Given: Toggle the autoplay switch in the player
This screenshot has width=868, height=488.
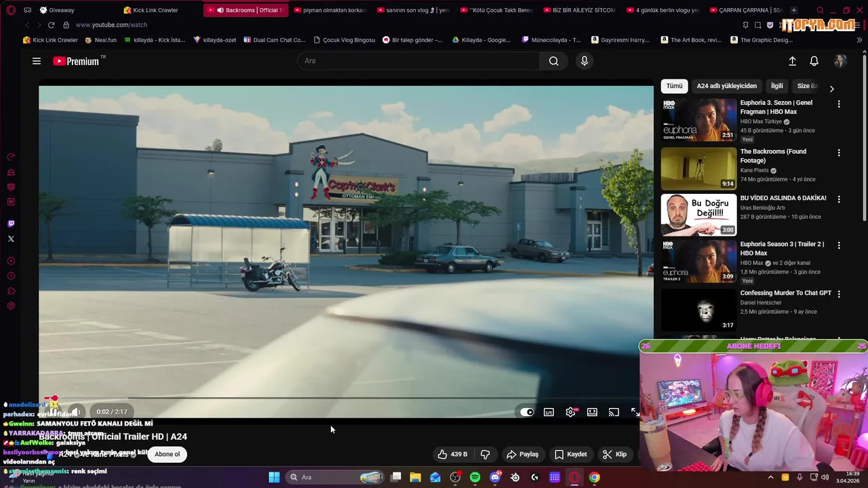Looking at the screenshot, I should pos(527,412).
